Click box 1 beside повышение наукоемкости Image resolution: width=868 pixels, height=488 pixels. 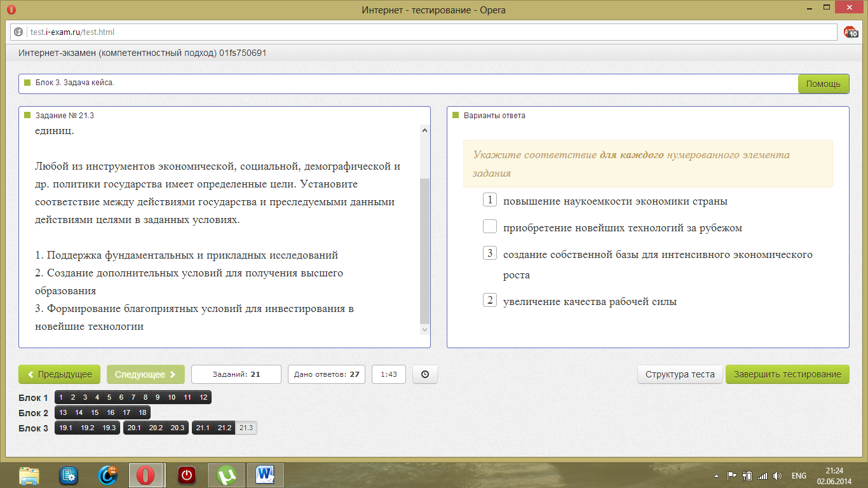pyautogui.click(x=489, y=200)
